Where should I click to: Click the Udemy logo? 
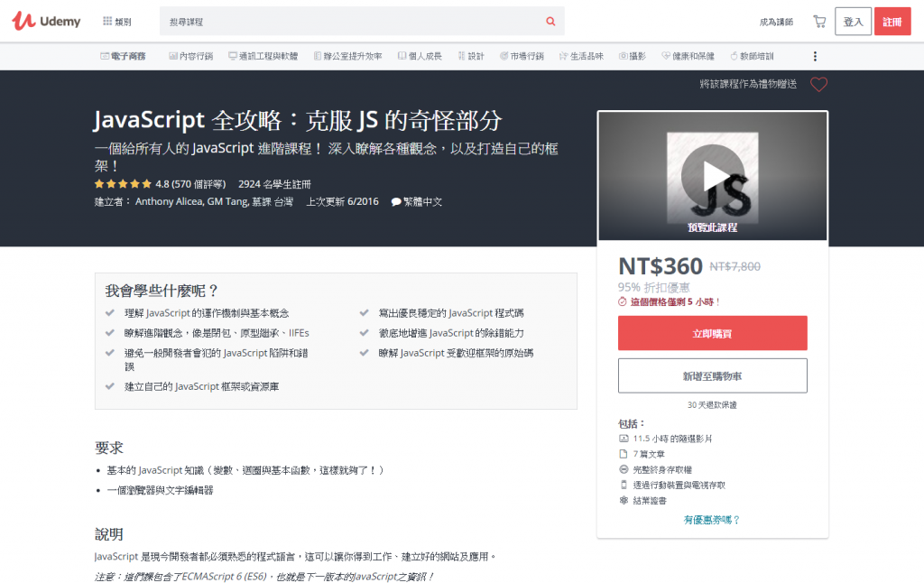point(46,22)
